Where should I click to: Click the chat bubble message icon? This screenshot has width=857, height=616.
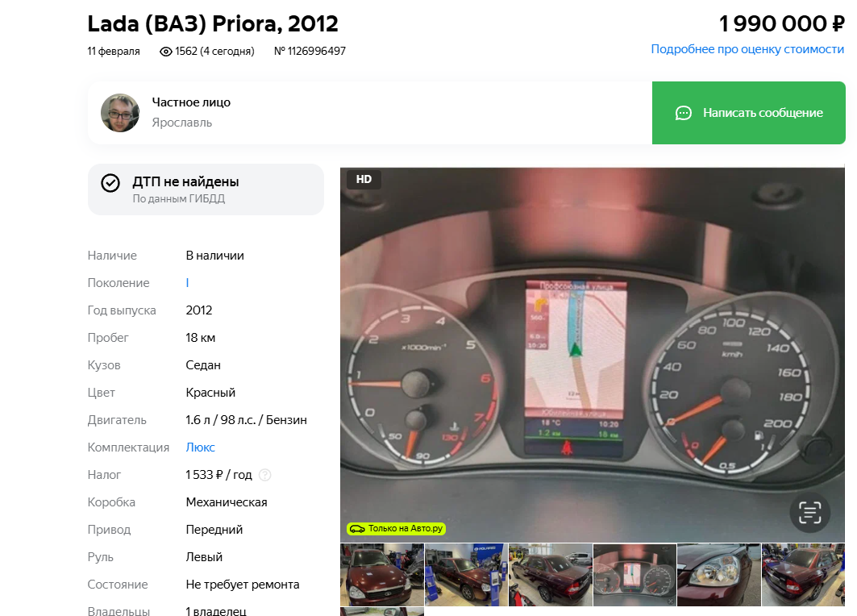683,113
